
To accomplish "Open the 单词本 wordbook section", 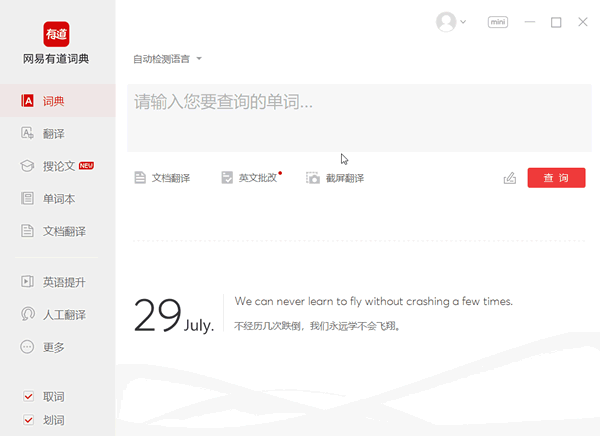I will click(x=57, y=199).
